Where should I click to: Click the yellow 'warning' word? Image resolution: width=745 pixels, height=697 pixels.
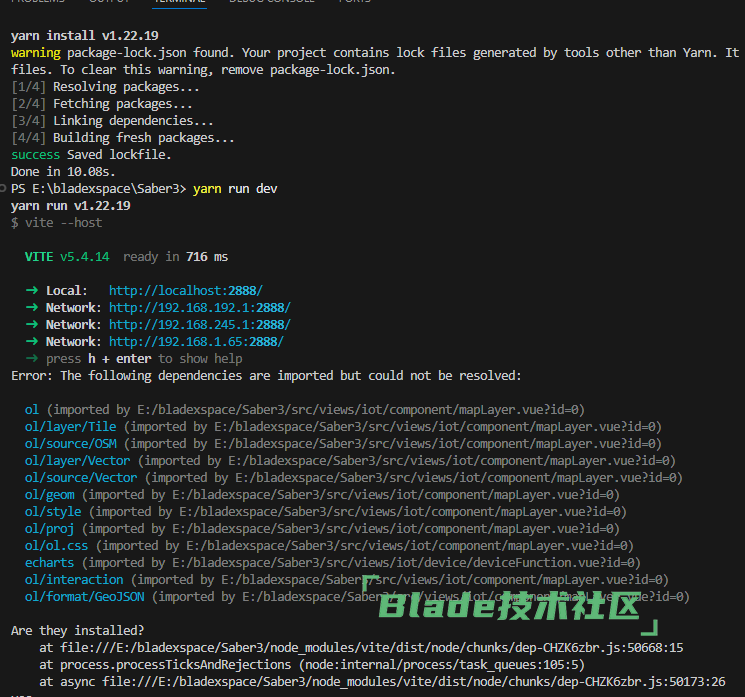[x=36, y=53]
